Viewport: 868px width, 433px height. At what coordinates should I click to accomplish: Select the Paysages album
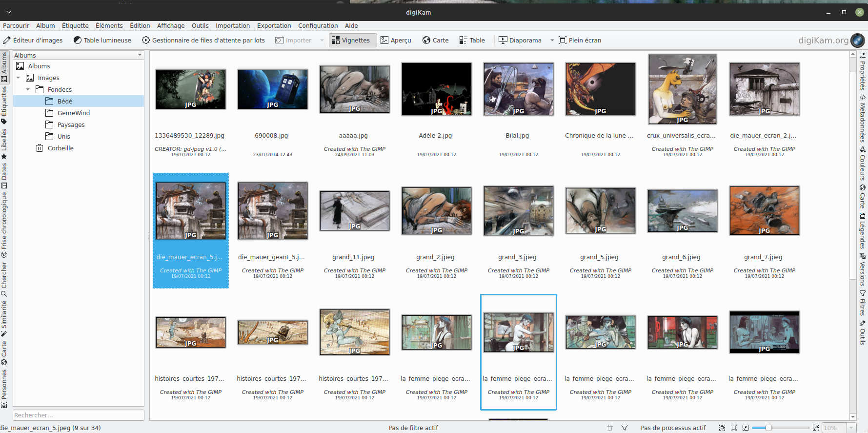[71, 124]
